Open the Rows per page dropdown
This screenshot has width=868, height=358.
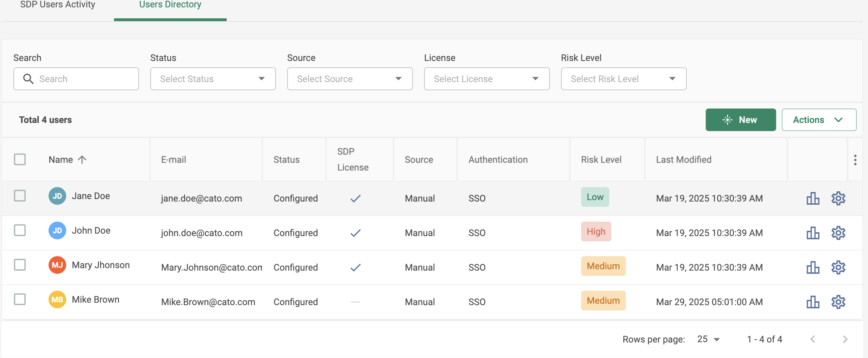pyautogui.click(x=708, y=339)
